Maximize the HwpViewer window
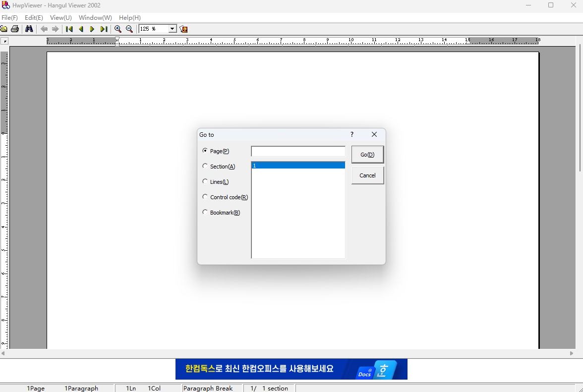The height and width of the screenshot is (392, 583). 551,5
